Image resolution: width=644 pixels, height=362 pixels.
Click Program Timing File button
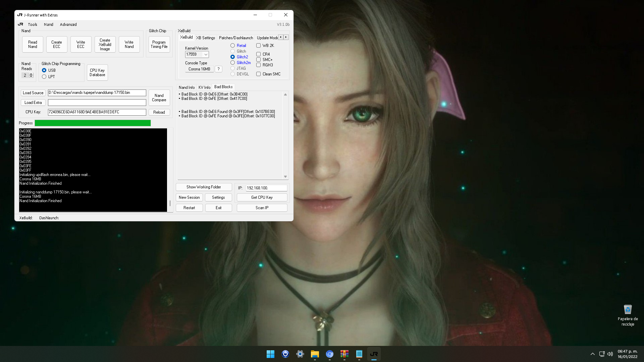point(159,44)
